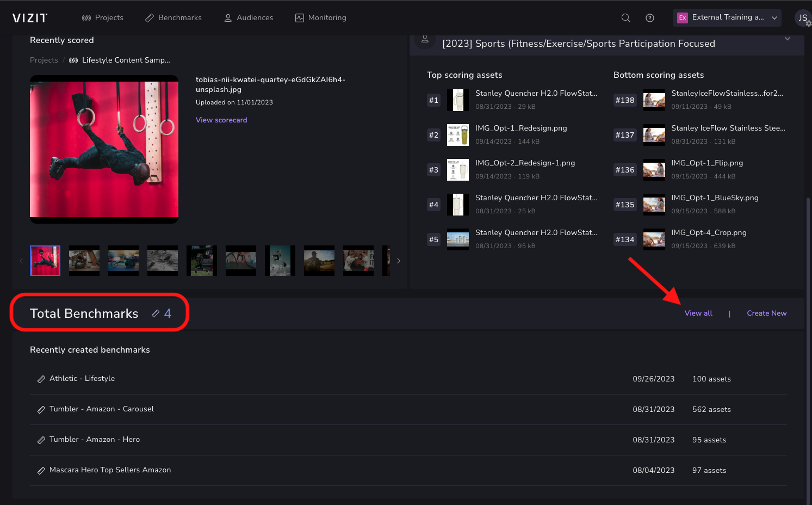812x505 pixels.
Task: Click the icon next to Mascara Hero Top Sellers
Action: [41, 471]
